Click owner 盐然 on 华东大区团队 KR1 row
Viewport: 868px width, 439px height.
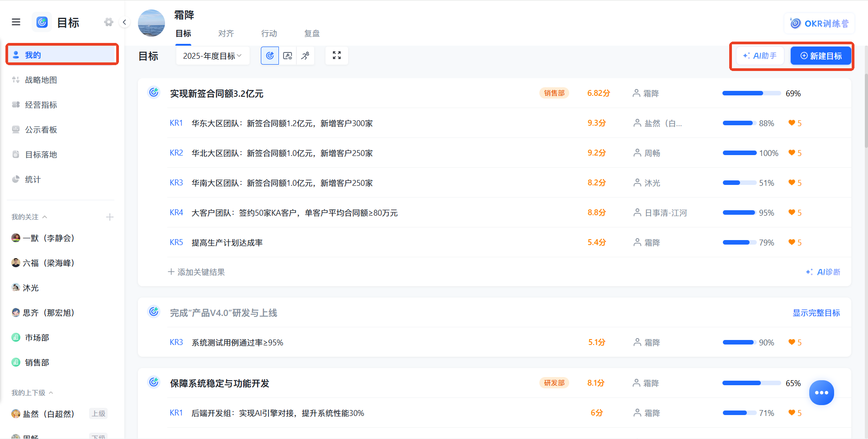[658, 123]
